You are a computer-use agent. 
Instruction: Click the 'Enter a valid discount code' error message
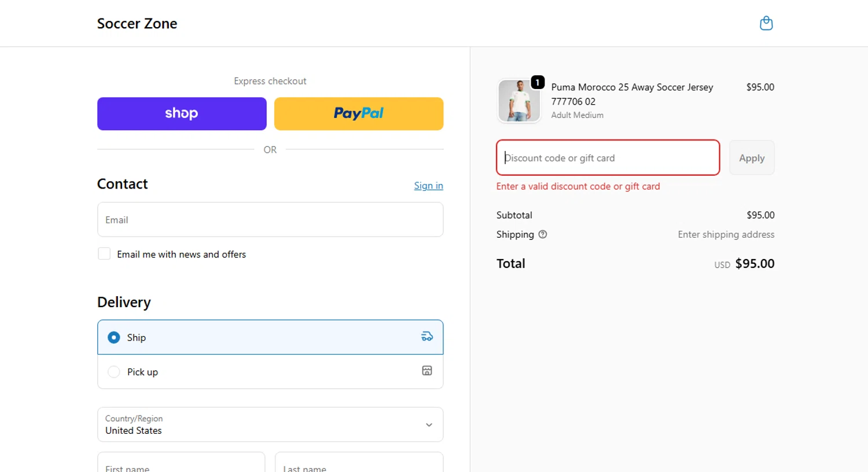tap(578, 186)
